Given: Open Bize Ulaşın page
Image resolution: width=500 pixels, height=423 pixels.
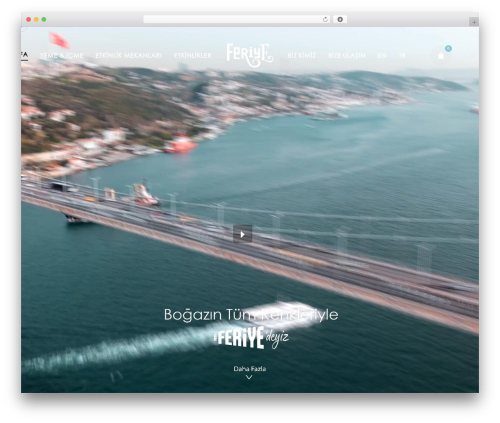Looking at the screenshot, I should [347, 56].
